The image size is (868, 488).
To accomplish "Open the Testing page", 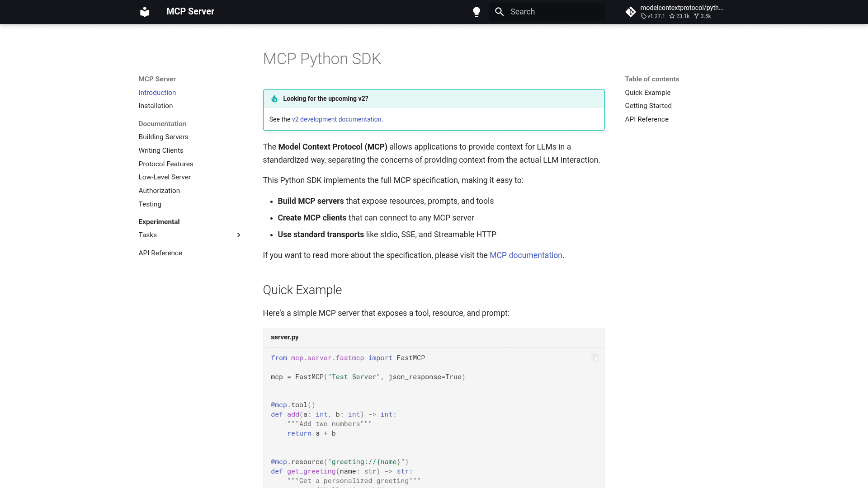I will pyautogui.click(x=150, y=204).
